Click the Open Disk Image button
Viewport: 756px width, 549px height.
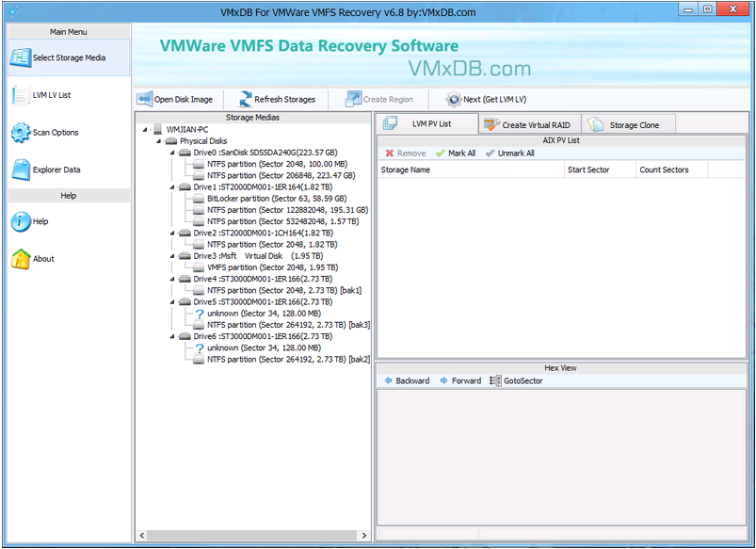pyautogui.click(x=175, y=99)
